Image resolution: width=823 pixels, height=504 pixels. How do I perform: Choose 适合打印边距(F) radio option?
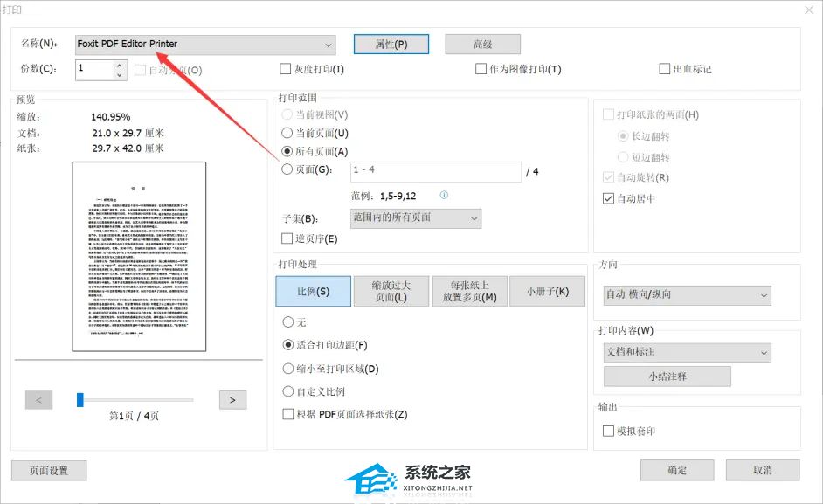[x=288, y=345]
